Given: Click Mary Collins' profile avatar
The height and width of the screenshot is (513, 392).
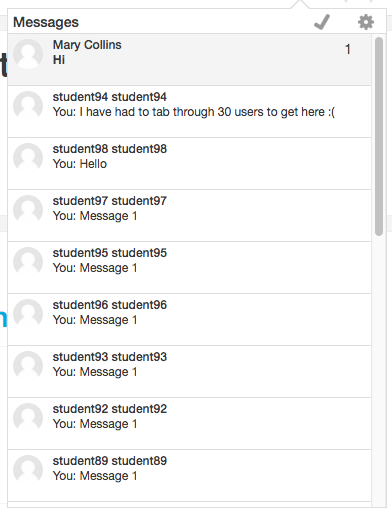Looking at the screenshot, I should [x=28, y=54].
